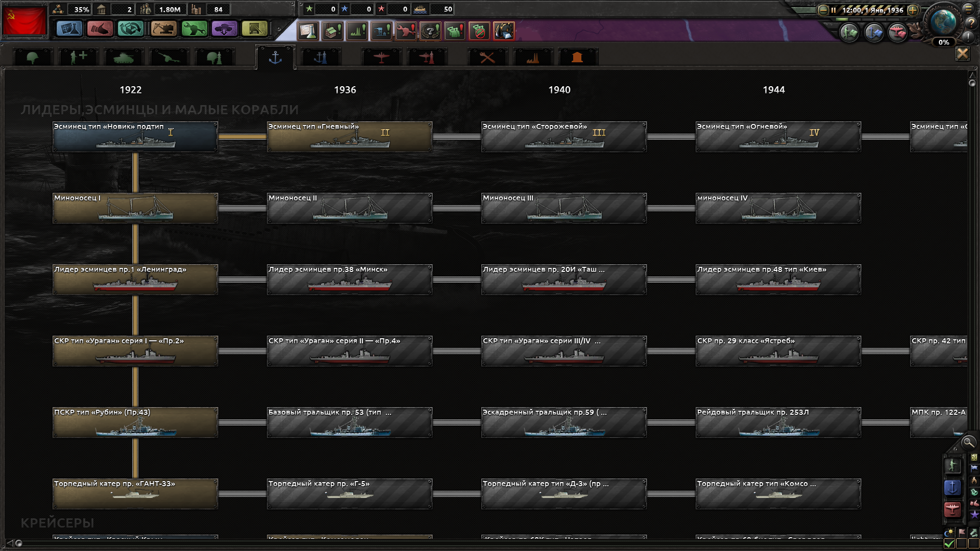Select the ПСКР «Рубин» technology

tap(135, 422)
